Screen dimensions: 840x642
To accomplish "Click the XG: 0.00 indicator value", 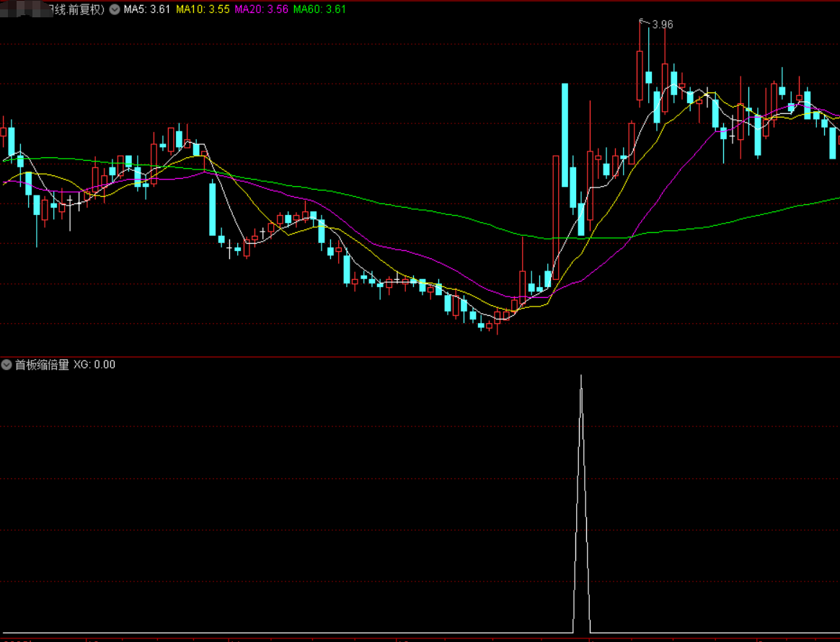I will [x=94, y=365].
